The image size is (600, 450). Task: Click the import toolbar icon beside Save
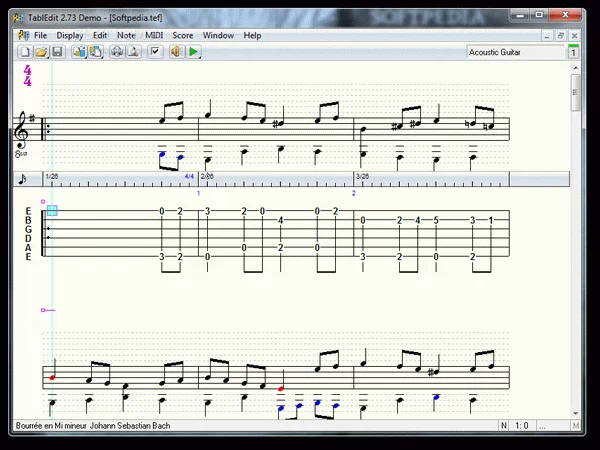pos(79,52)
